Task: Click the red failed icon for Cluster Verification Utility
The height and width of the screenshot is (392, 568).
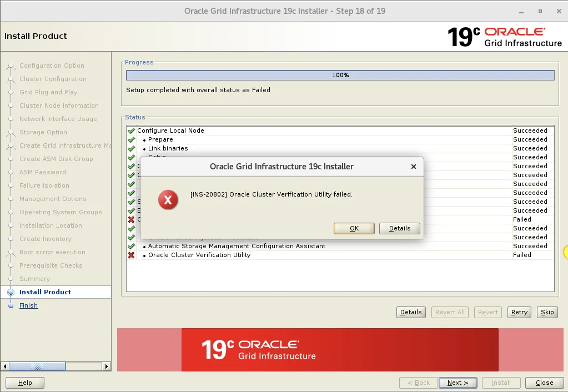Action: [x=131, y=255]
